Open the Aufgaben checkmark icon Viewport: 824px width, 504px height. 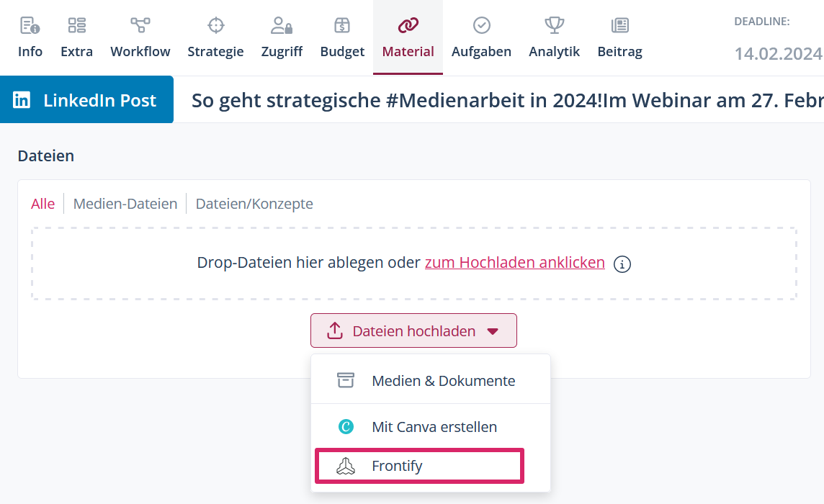[481, 26]
